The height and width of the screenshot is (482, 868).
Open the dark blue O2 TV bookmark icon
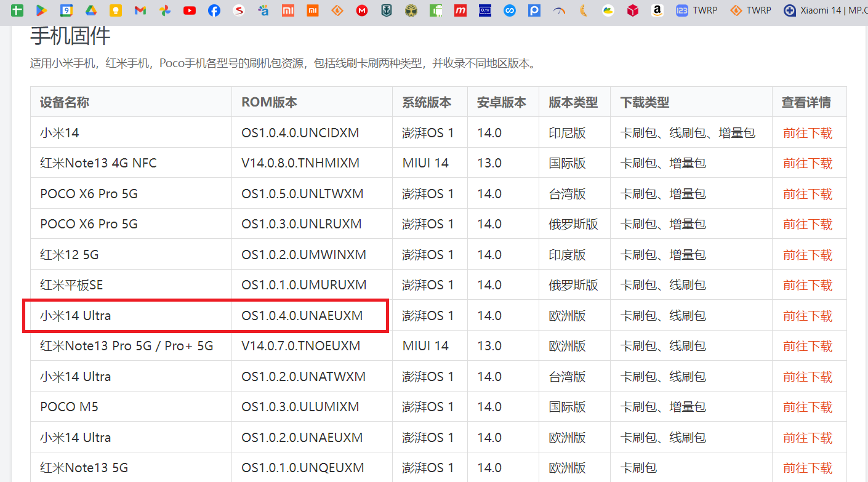(485, 10)
